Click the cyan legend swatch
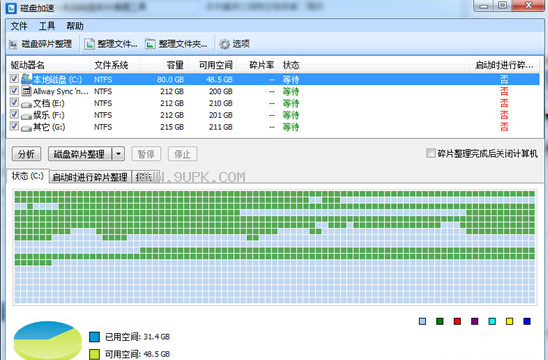This screenshot has height=360, width=548. click(x=492, y=321)
